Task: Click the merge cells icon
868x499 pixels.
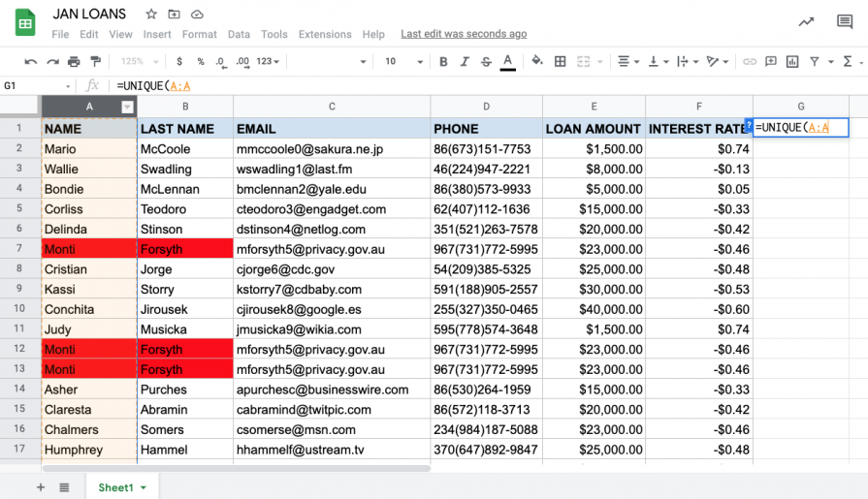Action: [584, 61]
